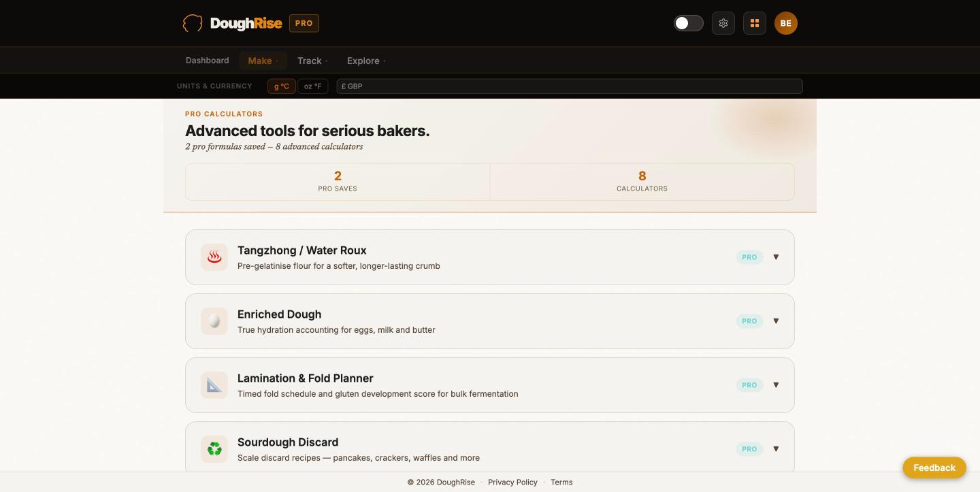Click PRO tag on Sourdough Discard row
980x492 pixels.
[749, 449]
